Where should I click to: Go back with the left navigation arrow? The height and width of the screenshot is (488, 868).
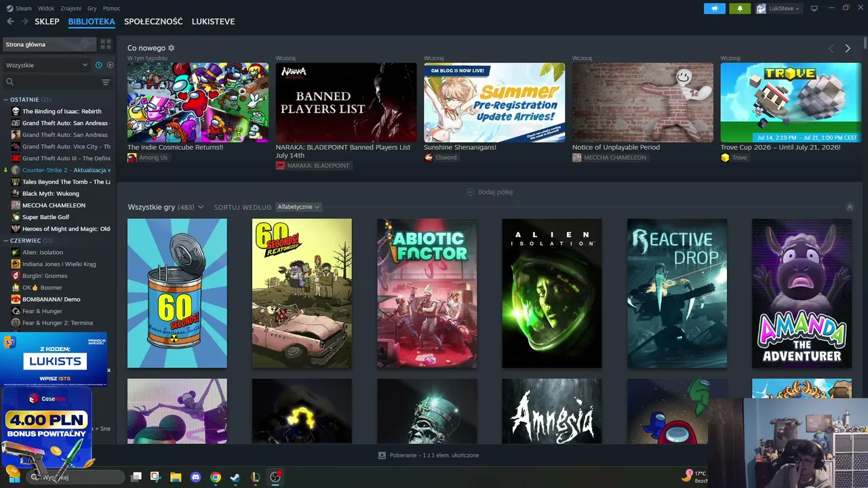tap(10, 22)
